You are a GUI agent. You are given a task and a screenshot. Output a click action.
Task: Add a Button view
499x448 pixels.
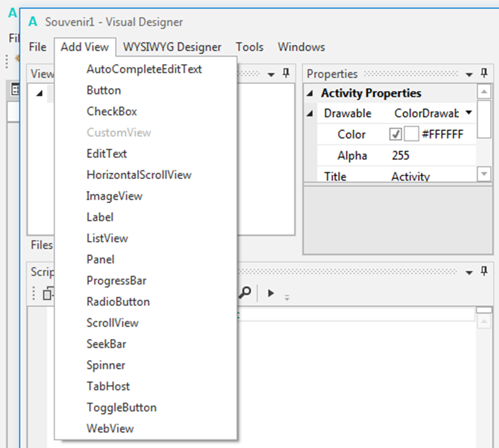click(146, 90)
